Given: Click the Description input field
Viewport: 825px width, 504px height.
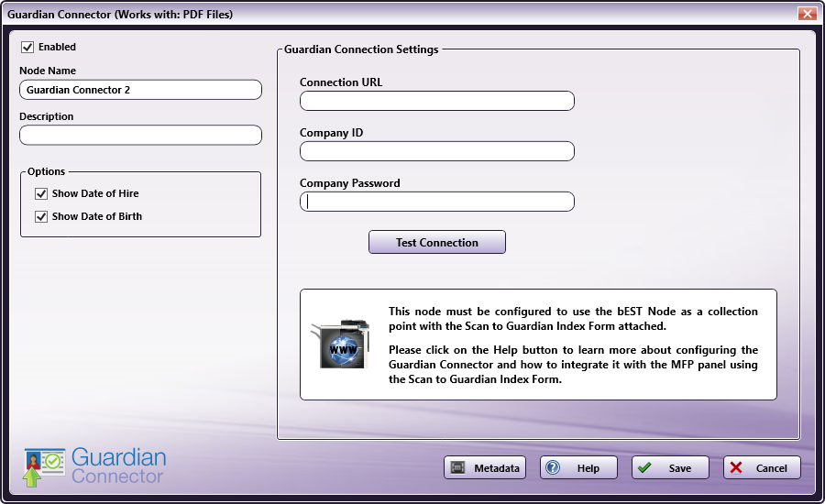Looking at the screenshot, I should (x=140, y=136).
